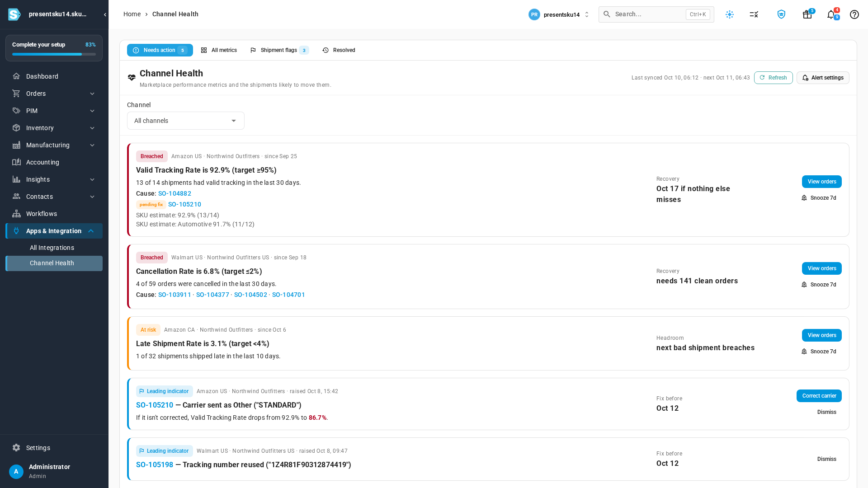The height and width of the screenshot is (488, 868).
Task: Open the presentsku14 account switcher
Action: click(x=559, y=14)
